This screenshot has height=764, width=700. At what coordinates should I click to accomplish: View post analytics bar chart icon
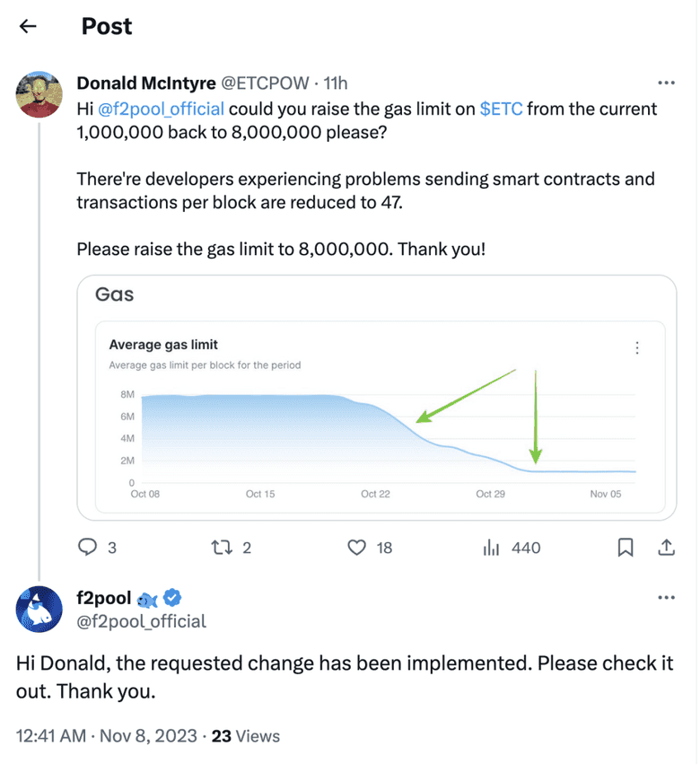[x=491, y=547]
